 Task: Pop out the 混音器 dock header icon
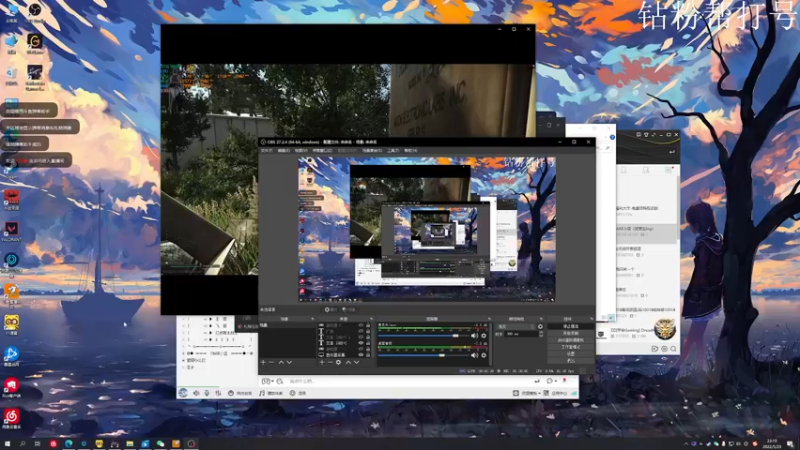pos(489,319)
